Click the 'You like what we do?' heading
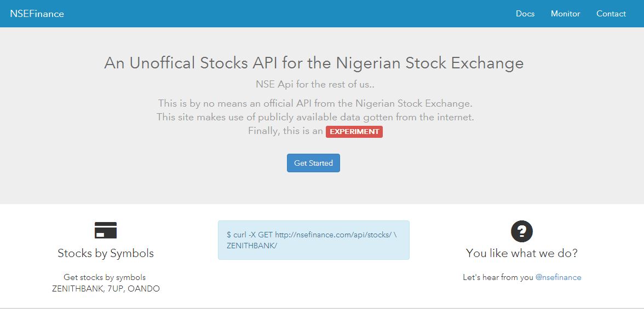Screen dimensions: 644x309 point(521,253)
